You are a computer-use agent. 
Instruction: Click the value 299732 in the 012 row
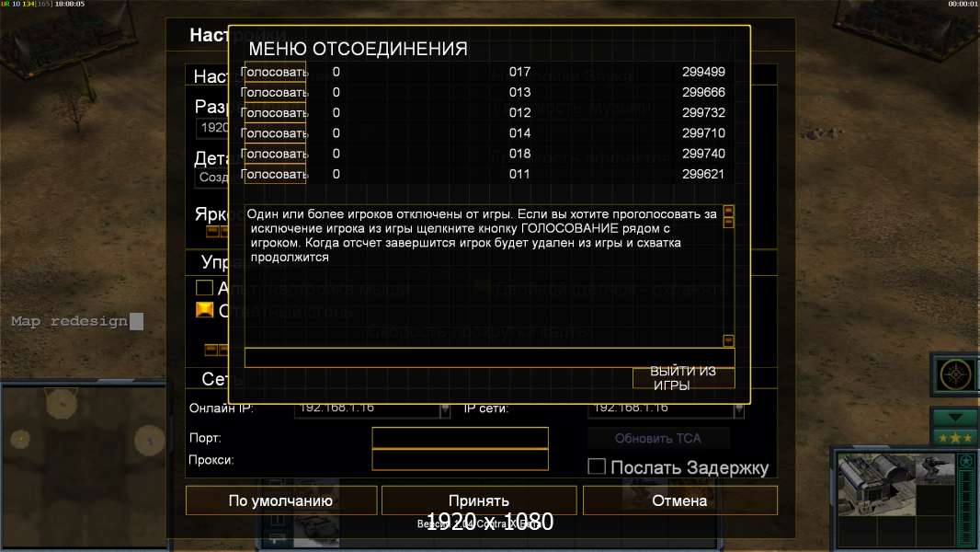point(704,113)
